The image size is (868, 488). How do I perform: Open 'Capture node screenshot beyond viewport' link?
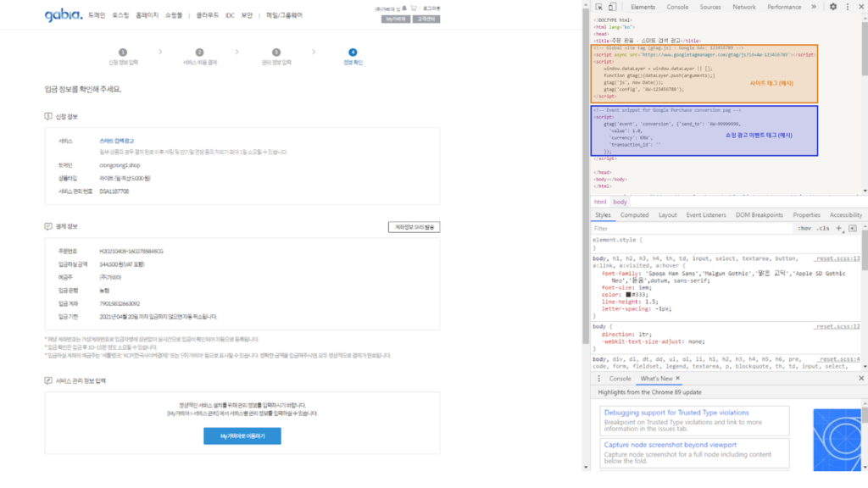670,445
